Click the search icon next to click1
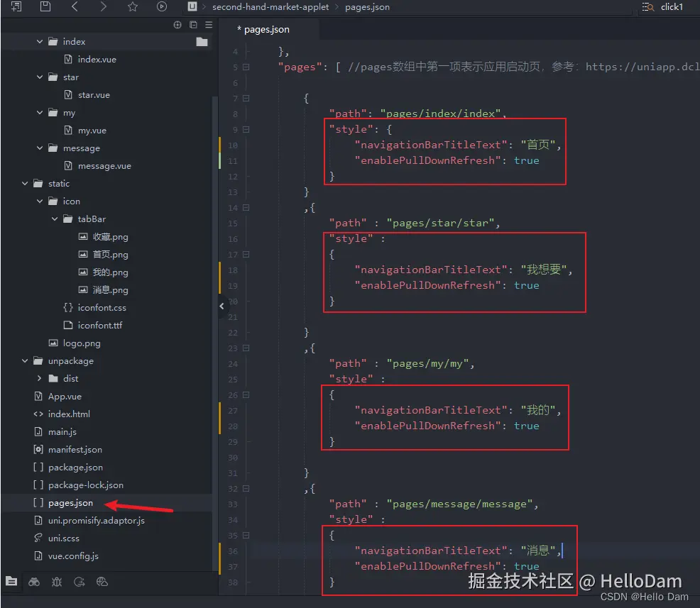This screenshot has height=608, width=700. (647, 6)
